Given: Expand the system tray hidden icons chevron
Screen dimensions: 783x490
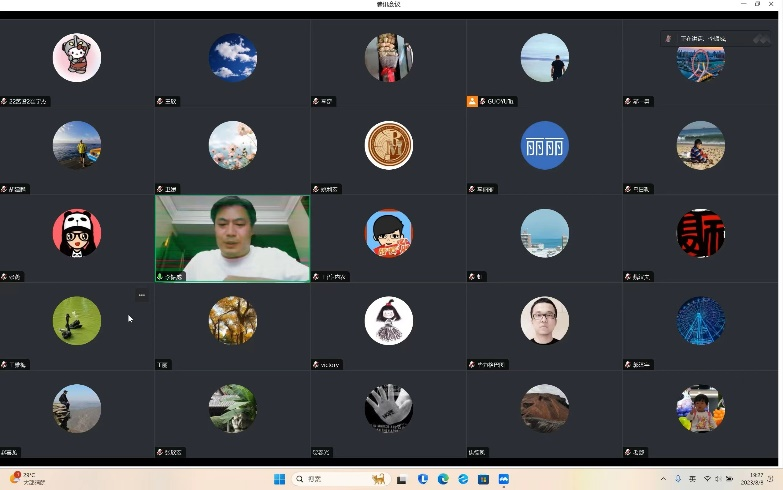Looking at the screenshot, I should coord(662,479).
